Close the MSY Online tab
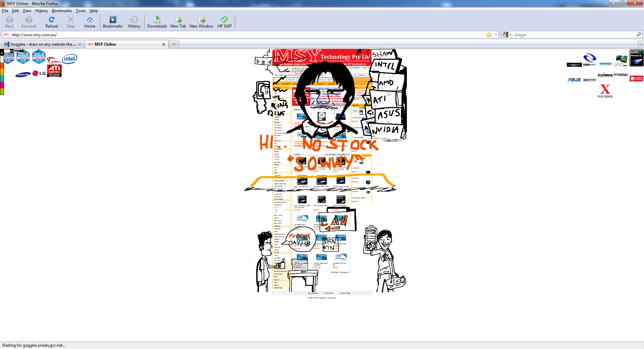Screen dimensions: 644x349 pos(164,44)
